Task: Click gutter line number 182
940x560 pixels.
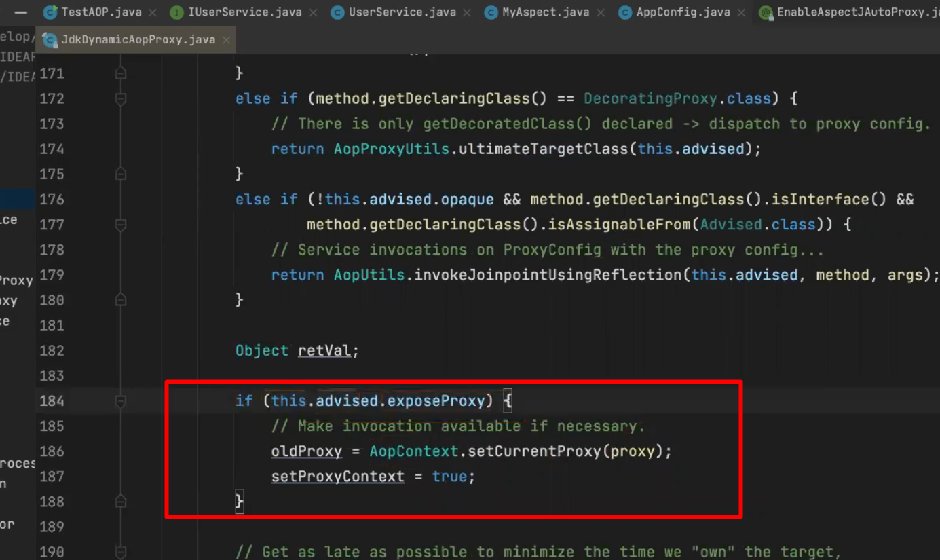Action: point(52,350)
